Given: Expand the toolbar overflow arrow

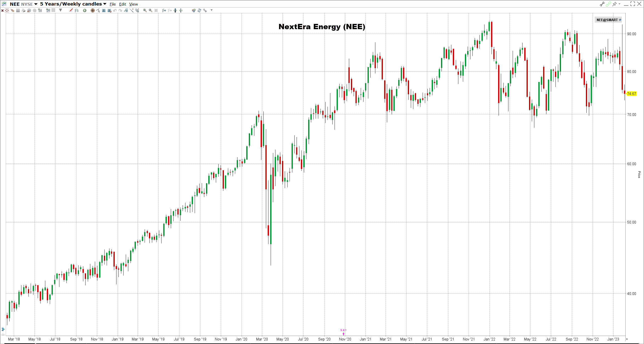Looking at the screenshot, I should (x=212, y=10).
